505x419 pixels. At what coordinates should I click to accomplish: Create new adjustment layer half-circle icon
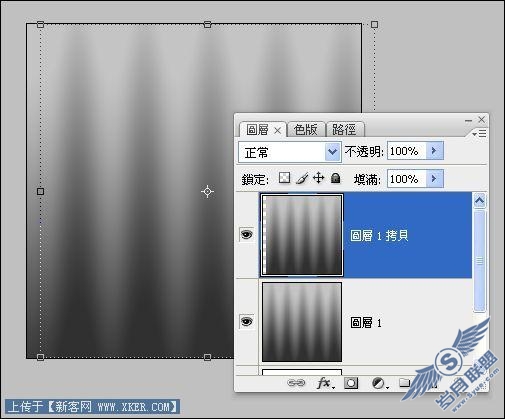379,383
